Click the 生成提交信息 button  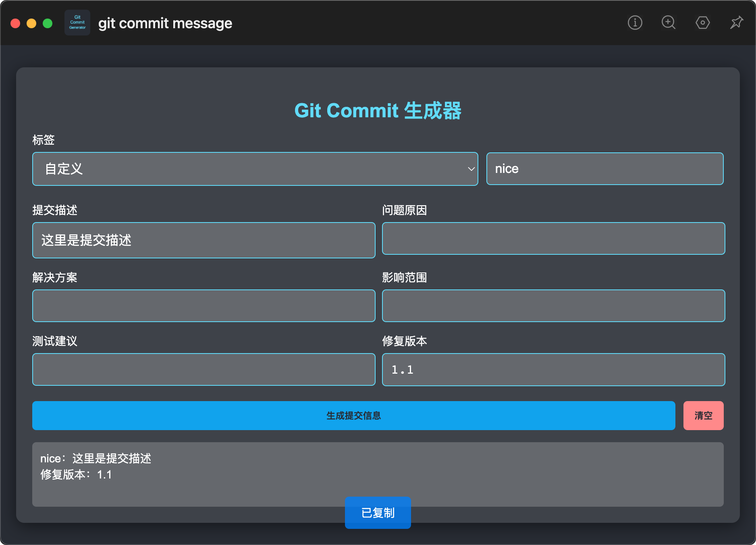354,416
